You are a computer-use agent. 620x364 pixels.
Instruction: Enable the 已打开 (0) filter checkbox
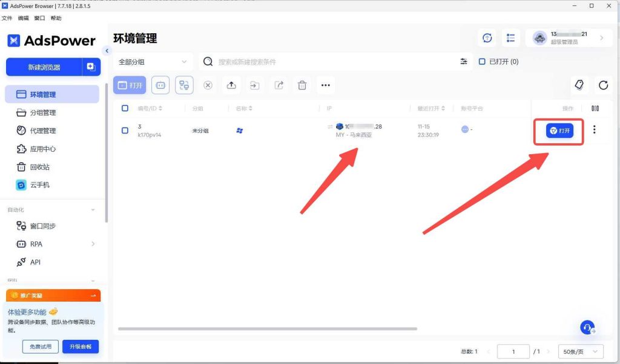pos(482,62)
